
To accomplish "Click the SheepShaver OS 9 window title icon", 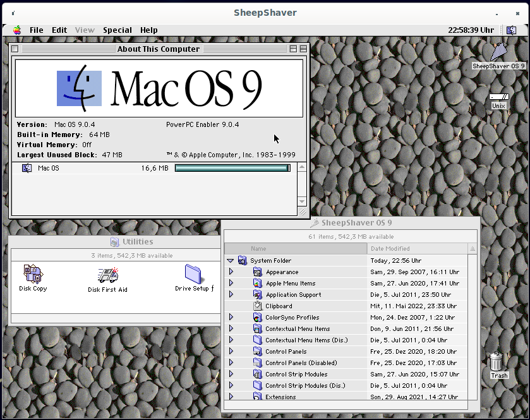I will pos(315,223).
